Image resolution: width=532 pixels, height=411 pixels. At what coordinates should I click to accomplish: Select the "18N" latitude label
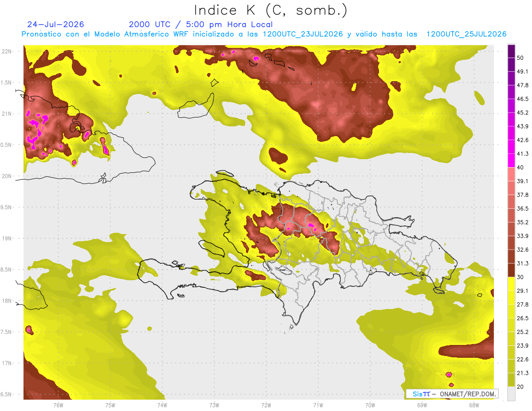click(7, 301)
